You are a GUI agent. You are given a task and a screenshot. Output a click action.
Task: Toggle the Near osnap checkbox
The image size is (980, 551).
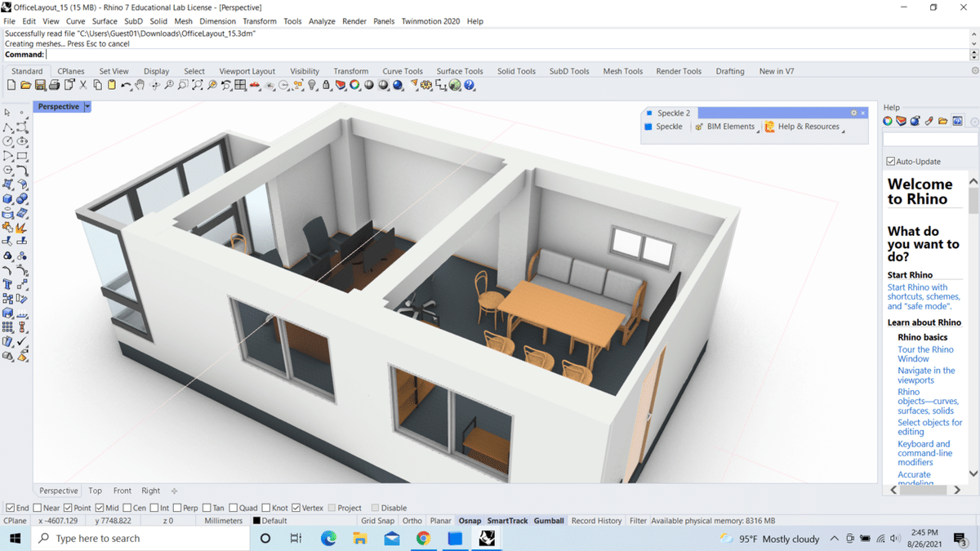click(x=38, y=508)
